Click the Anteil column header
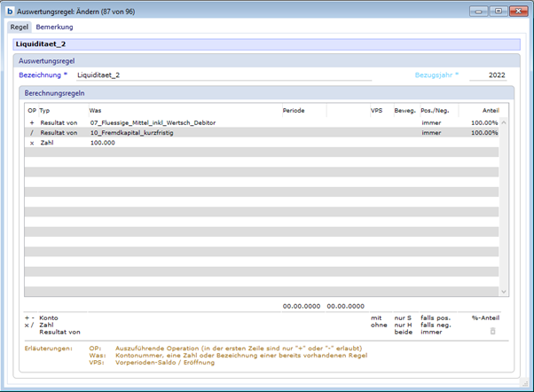 tap(489, 110)
